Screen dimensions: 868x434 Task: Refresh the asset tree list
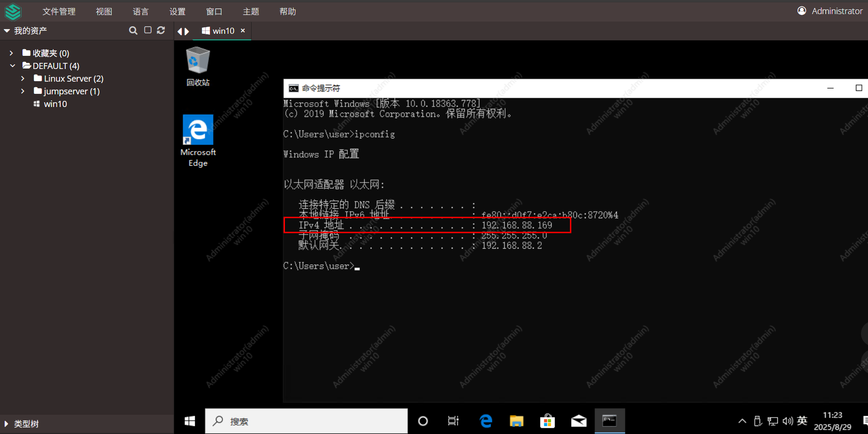161,30
